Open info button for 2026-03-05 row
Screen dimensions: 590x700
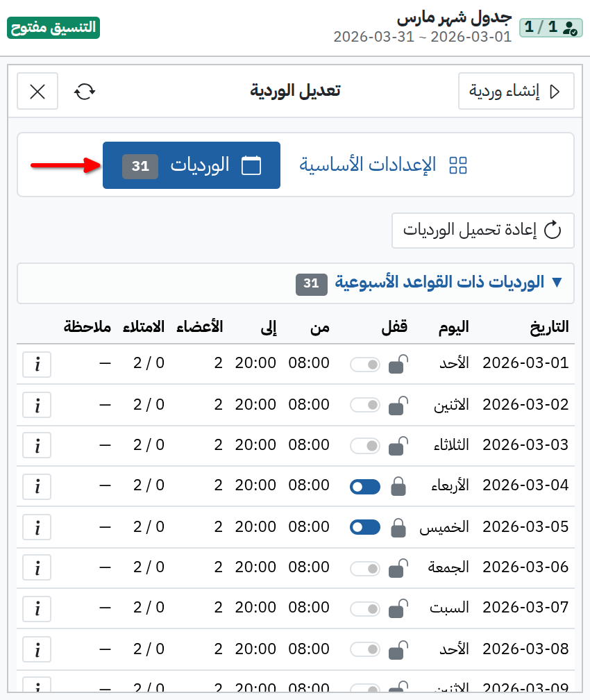(37, 527)
